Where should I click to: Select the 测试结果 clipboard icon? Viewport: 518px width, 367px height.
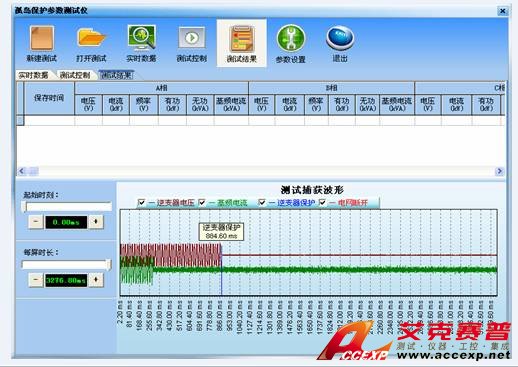coord(242,38)
